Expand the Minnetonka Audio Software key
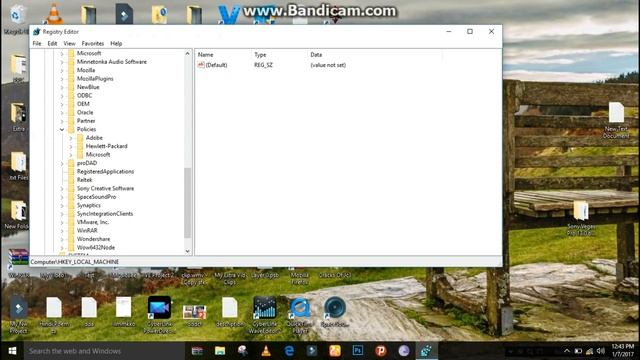640x360 pixels. pos(62,62)
